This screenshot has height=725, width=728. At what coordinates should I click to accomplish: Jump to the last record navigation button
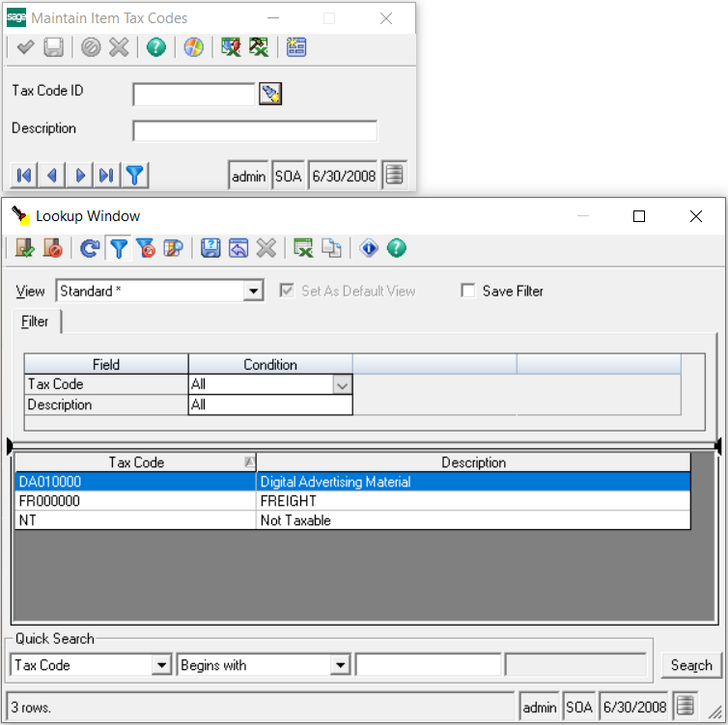pos(106,175)
